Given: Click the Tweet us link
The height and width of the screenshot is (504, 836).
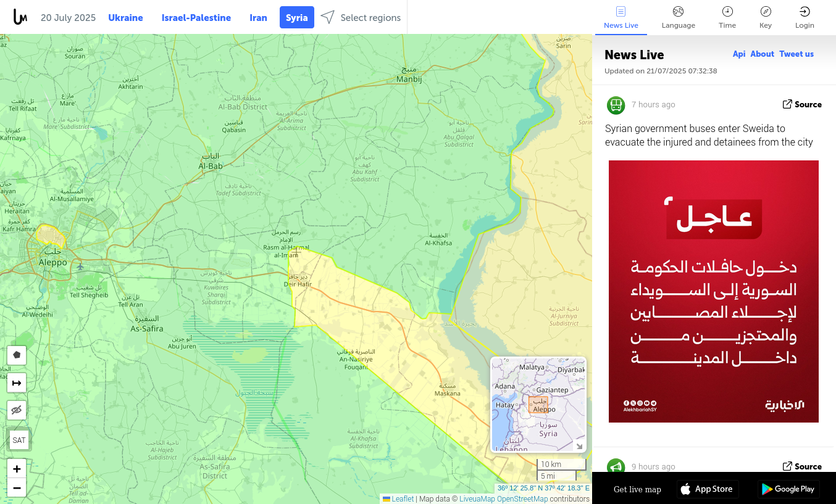Looking at the screenshot, I should (x=796, y=54).
